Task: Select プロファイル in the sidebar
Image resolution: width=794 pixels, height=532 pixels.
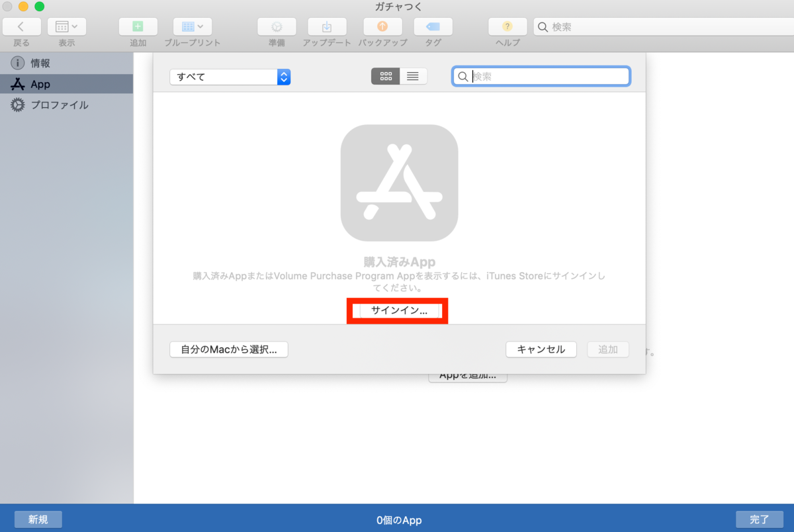Action: pos(66,105)
